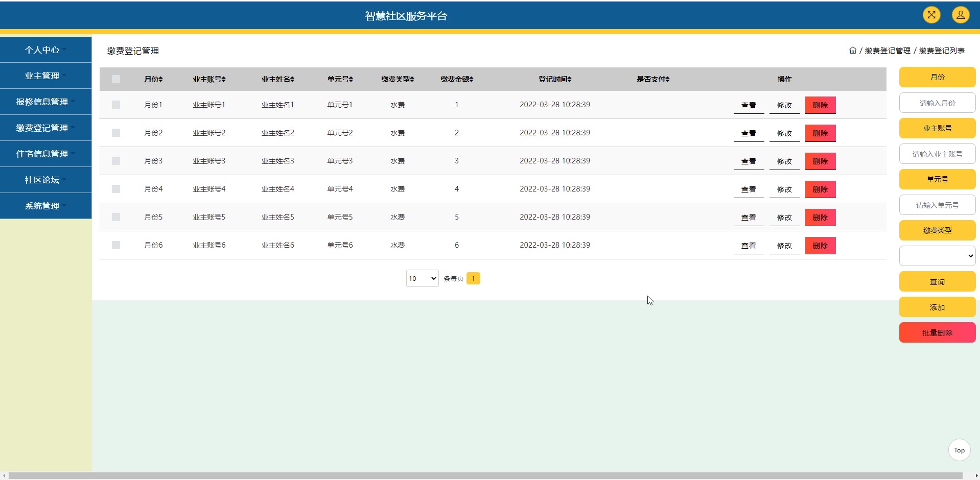This screenshot has height=480, width=980.
Task: Sort by 是否支付 column header
Action: (x=652, y=79)
